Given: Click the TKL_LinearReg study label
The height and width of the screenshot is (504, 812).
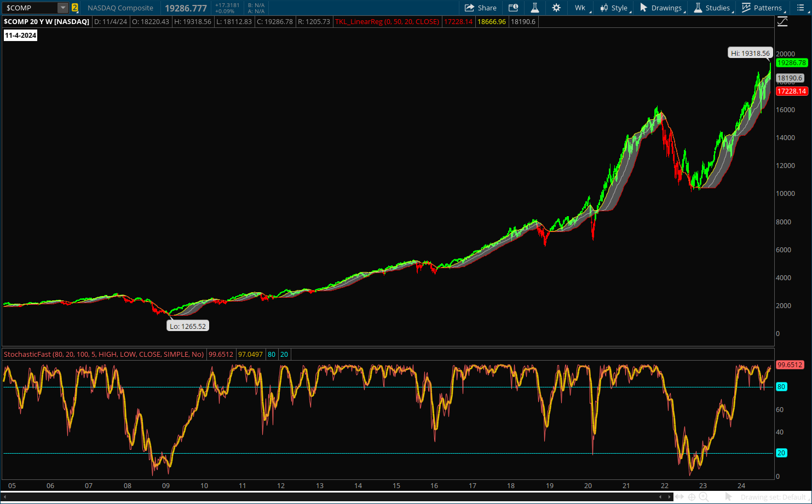Looking at the screenshot, I should coord(387,21).
